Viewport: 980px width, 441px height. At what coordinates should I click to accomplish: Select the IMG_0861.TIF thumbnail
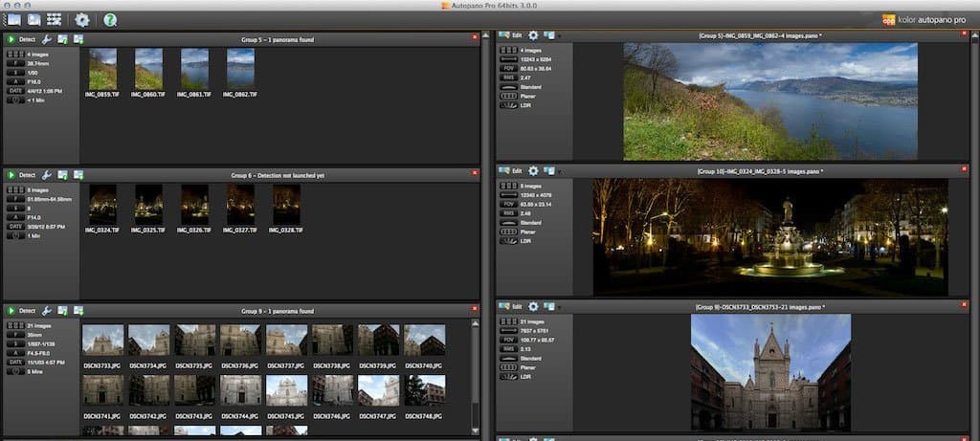click(x=194, y=70)
